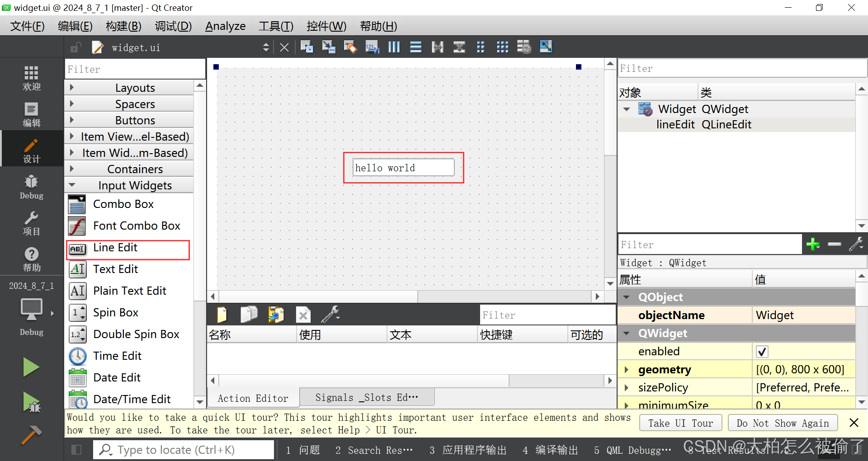
Task: Switch to Signals Slots Editor tab
Action: click(367, 397)
